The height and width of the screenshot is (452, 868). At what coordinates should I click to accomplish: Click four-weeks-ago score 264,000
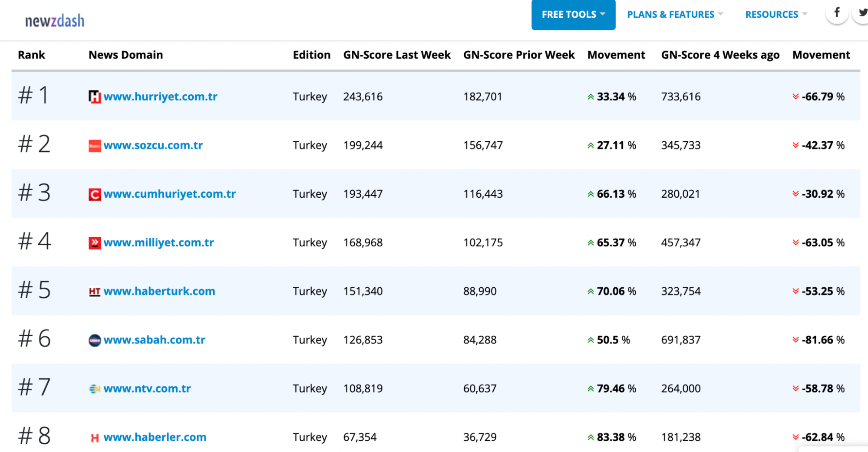tap(681, 389)
